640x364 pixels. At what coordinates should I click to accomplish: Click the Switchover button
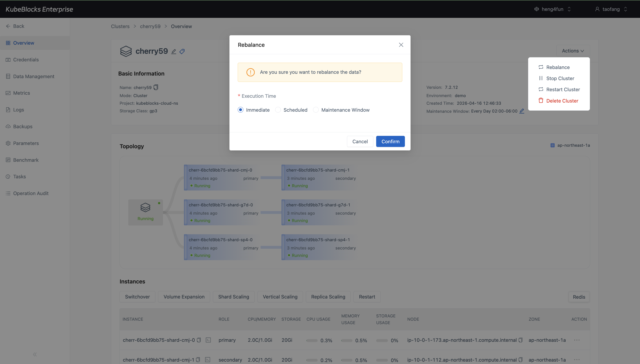[137, 297]
